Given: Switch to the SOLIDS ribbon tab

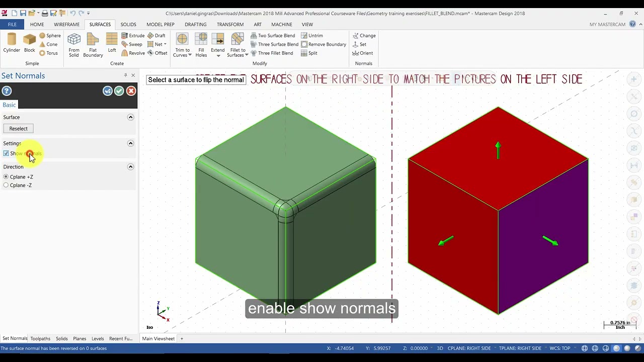Looking at the screenshot, I should (128, 24).
